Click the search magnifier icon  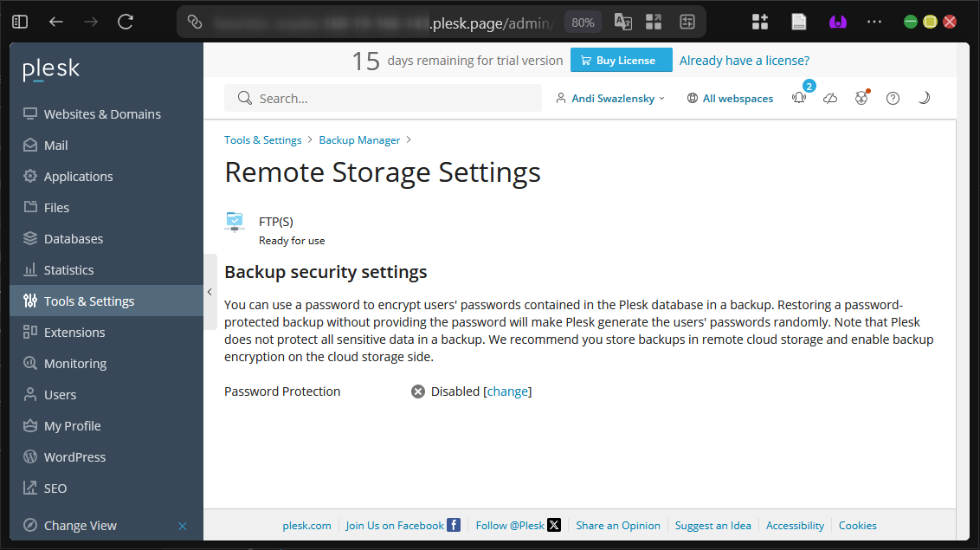244,98
